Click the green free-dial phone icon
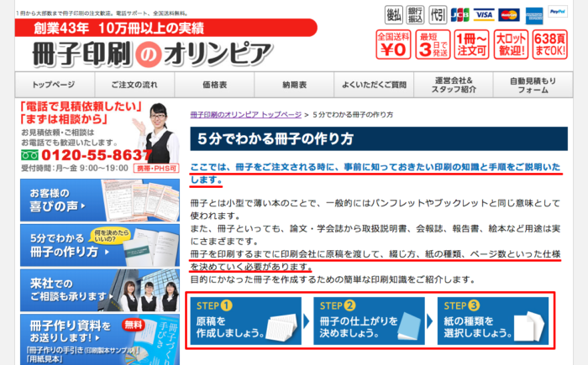The image size is (588, 365). point(29,154)
